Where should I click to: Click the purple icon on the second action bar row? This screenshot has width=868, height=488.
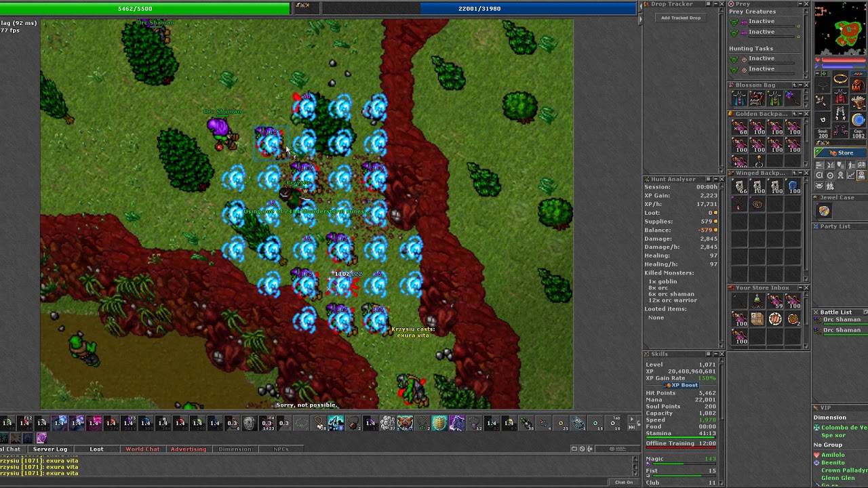coord(41,439)
